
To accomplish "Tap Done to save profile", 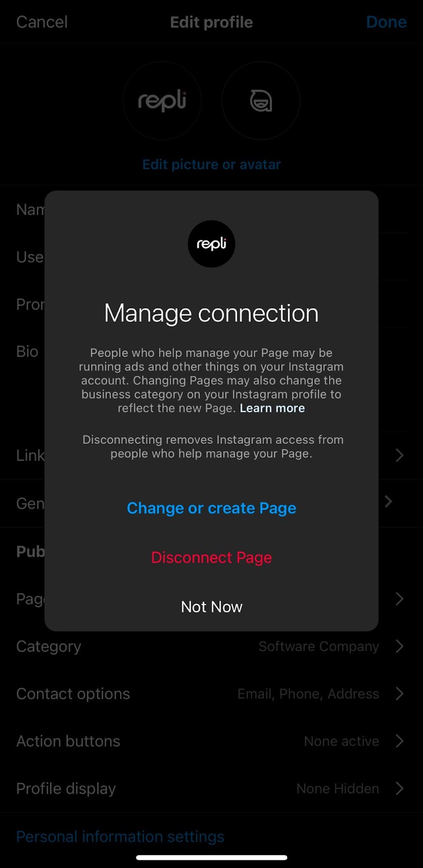I will coord(386,22).
